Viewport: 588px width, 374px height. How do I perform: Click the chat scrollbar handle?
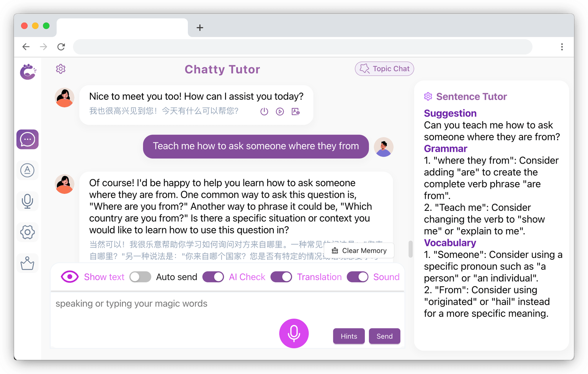click(x=410, y=249)
